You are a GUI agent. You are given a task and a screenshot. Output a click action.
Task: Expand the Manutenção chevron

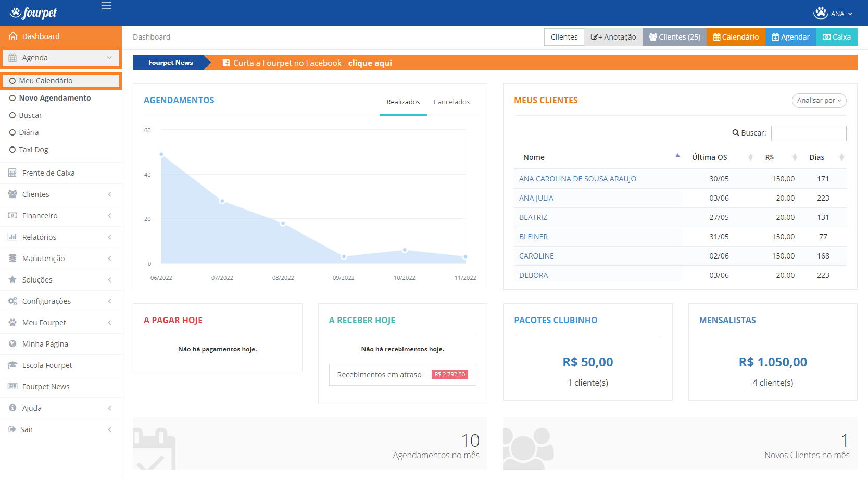[x=110, y=259]
